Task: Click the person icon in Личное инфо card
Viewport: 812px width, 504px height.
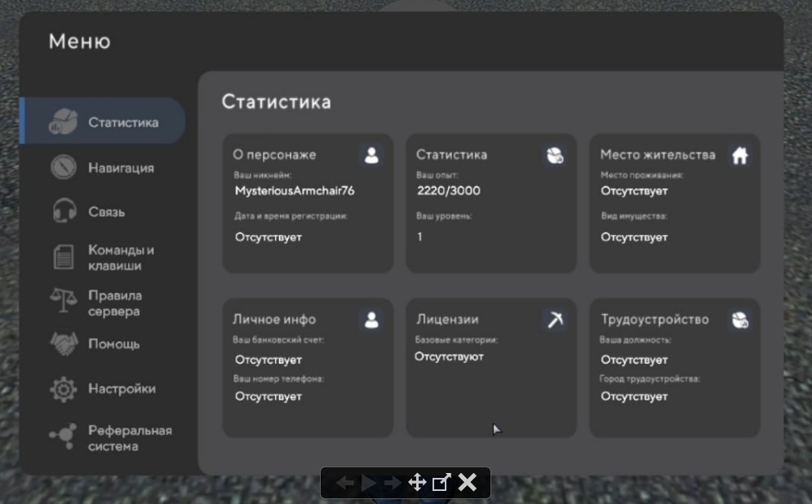Action: tap(371, 320)
